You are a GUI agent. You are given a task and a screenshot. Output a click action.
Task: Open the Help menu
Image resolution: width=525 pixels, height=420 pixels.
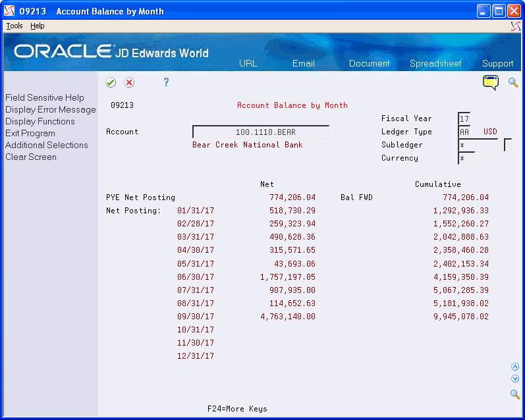[37, 26]
